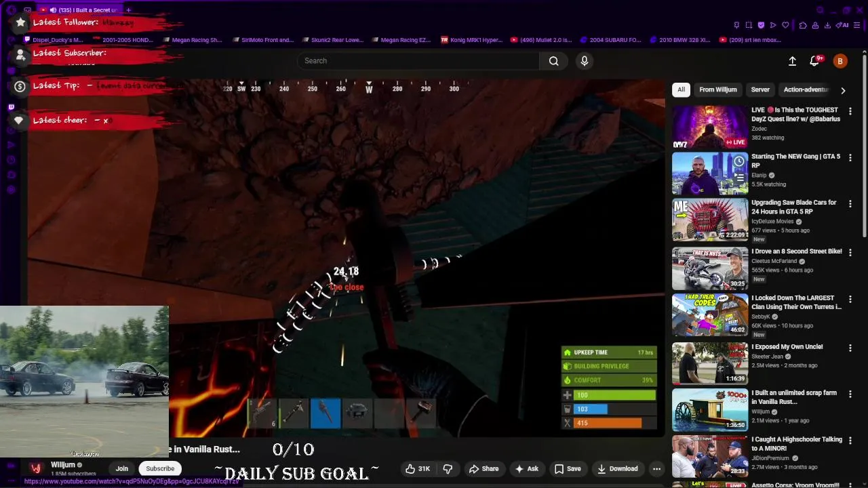Open the options menu for 8 Second Street Bike
This screenshot has width=868, height=488.
(850, 252)
